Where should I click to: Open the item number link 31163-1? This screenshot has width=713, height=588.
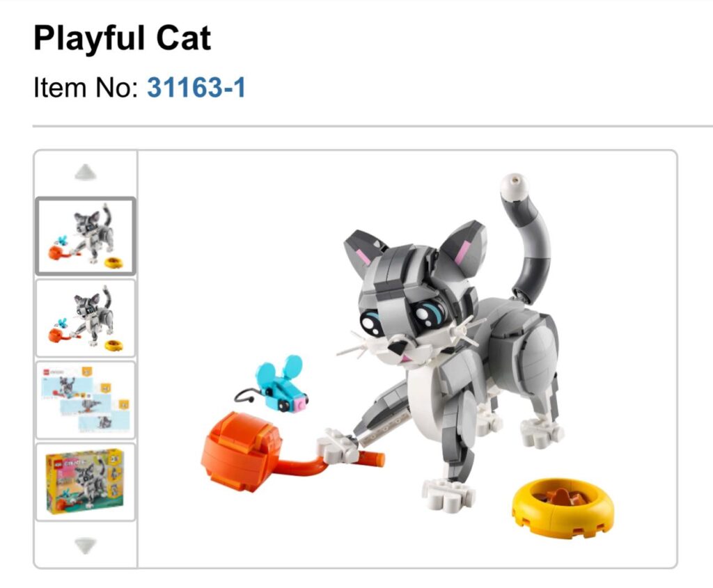(196, 87)
